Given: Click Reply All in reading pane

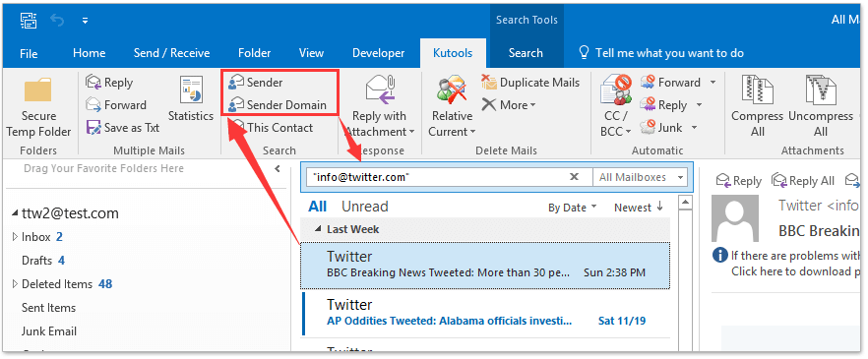Looking at the screenshot, I should 803,181.
